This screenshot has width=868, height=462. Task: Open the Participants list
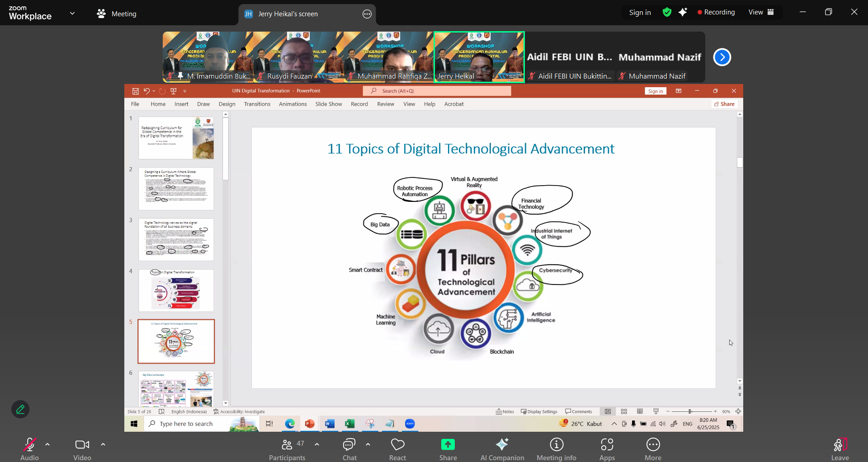click(x=287, y=449)
